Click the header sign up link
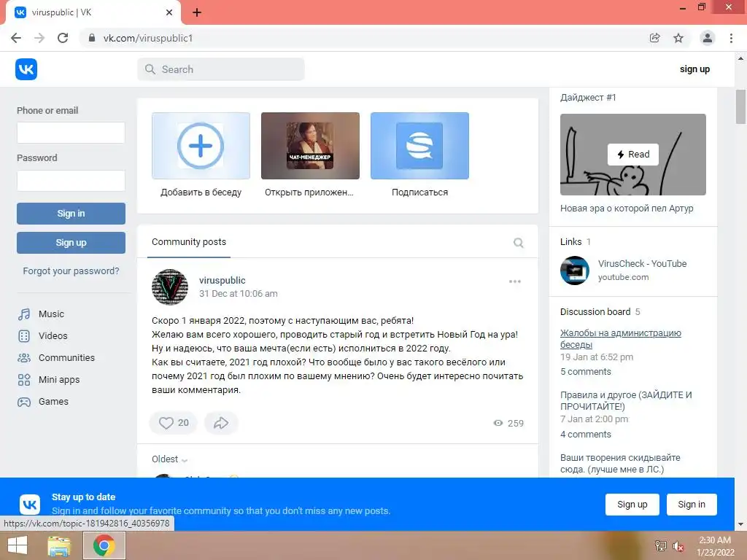The image size is (747, 560). 694,69
